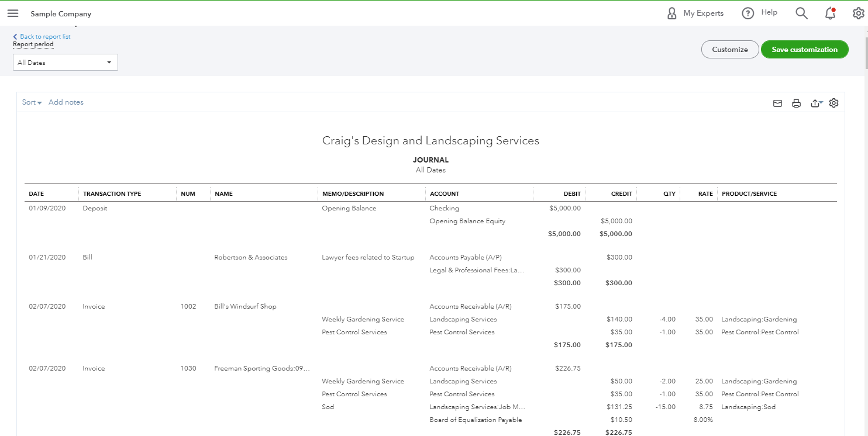This screenshot has width=868, height=436.
Task: Open report column settings gear
Action: pos(833,103)
